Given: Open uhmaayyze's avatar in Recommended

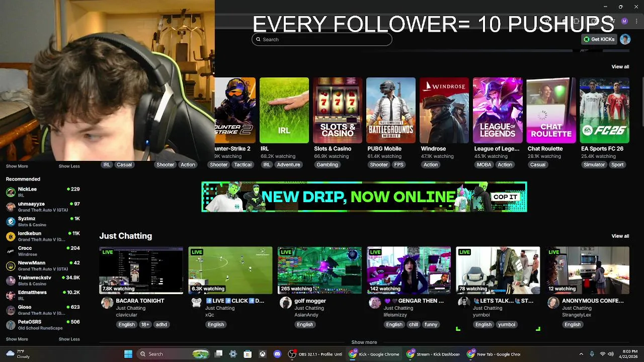Looking at the screenshot, I should pyautogui.click(x=11, y=207).
